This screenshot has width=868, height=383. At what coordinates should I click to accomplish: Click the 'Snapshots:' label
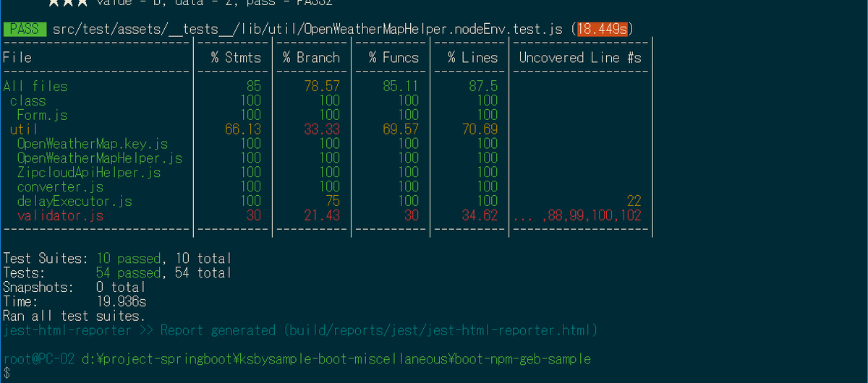click(38, 288)
